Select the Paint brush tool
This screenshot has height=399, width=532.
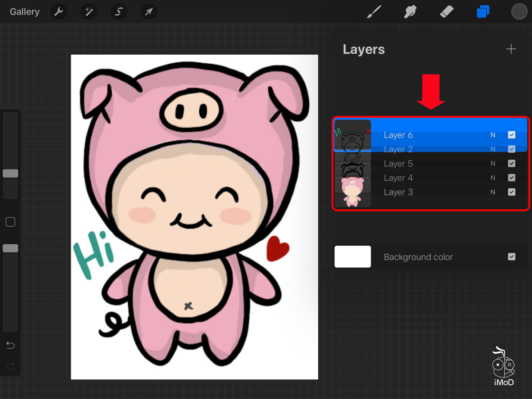click(x=374, y=12)
